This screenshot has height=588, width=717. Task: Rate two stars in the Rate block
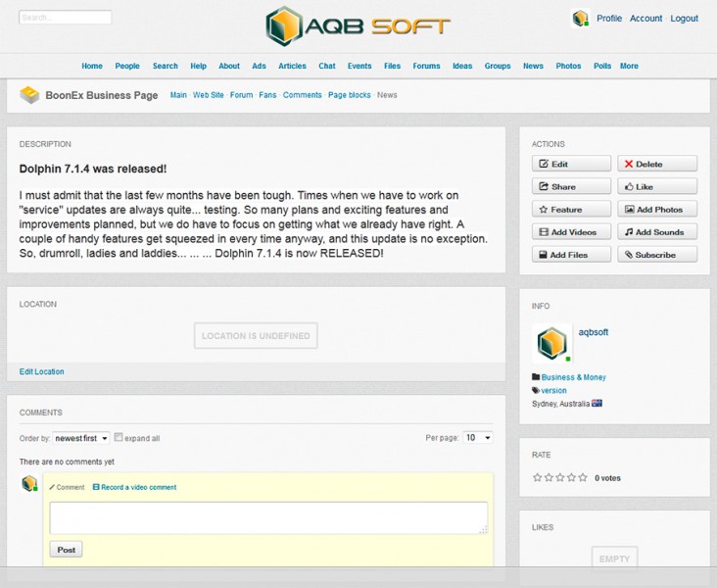pyautogui.click(x=549, y=477)
